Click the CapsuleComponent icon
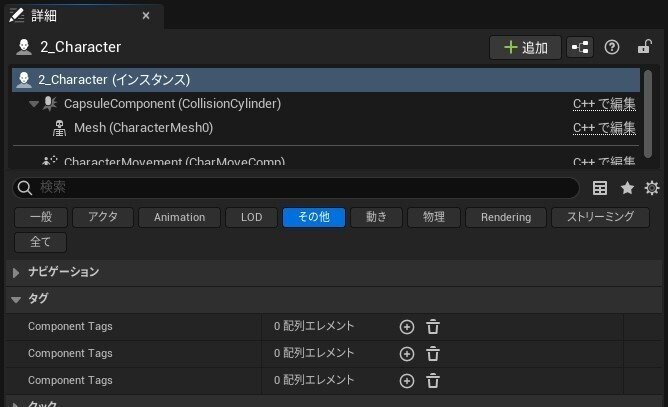Screen dimensions: 668x407 click(50, 104)
